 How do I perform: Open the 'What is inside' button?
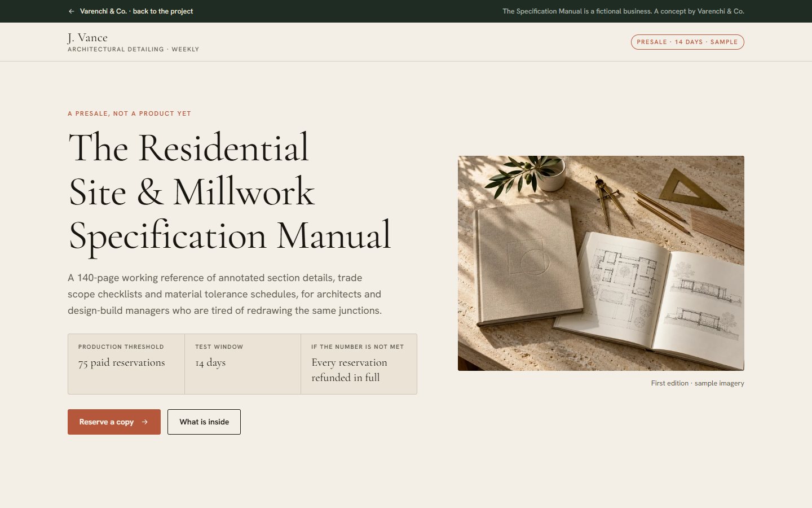pos(204,422)
